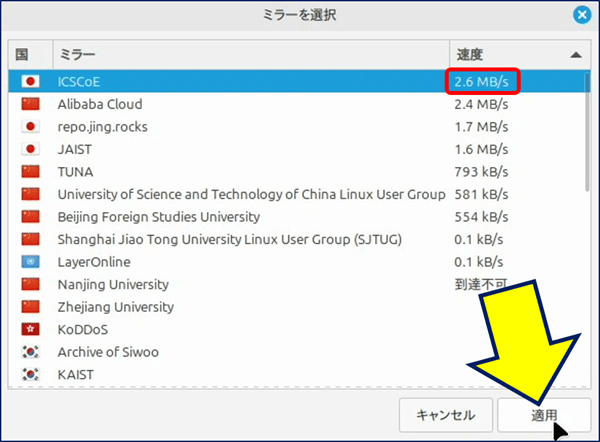This screenshot has width=600, height=442.
Task: Sort by the 速度 column header
Action: tap(520, 55)
